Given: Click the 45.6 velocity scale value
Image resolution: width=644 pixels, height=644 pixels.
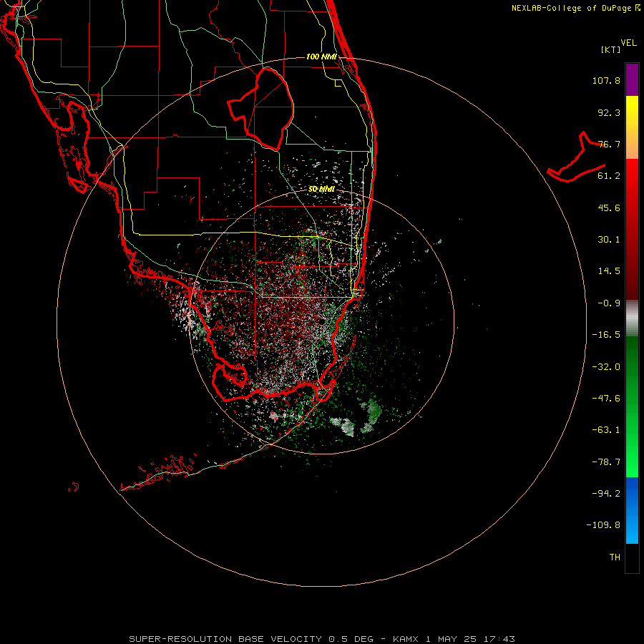Looking at the screenshot, I should tap(609, 208).
